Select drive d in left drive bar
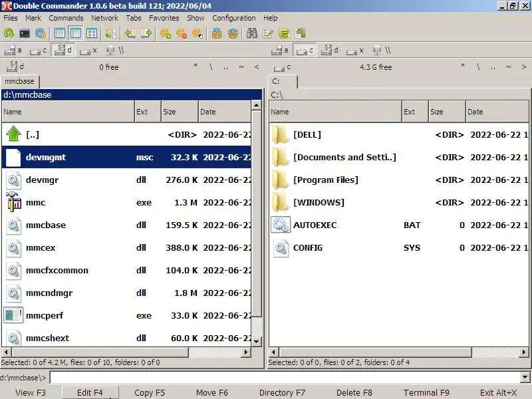The image size is (532, 399). click(x=63, y=51)
